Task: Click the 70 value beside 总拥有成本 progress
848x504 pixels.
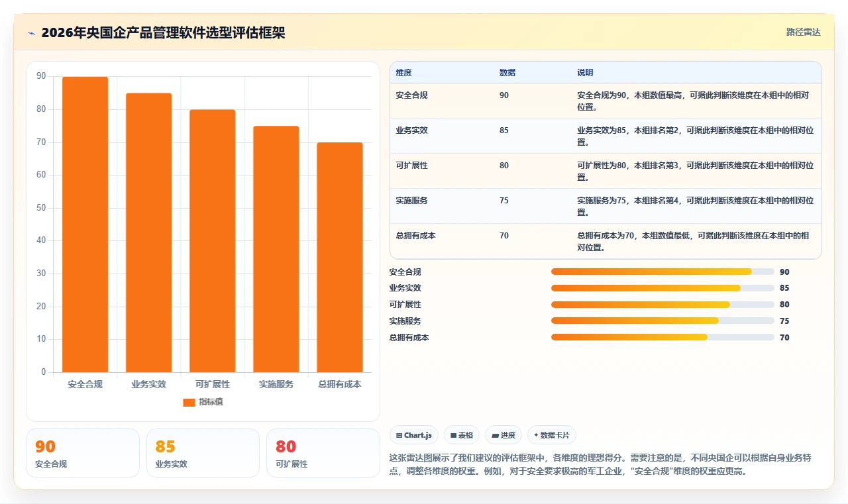Action: point(784,338)
